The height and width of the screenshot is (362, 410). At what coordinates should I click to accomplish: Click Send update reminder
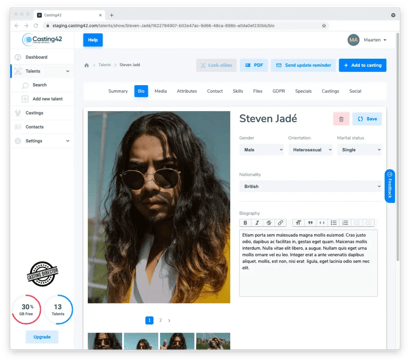click(x=304, y=65)
